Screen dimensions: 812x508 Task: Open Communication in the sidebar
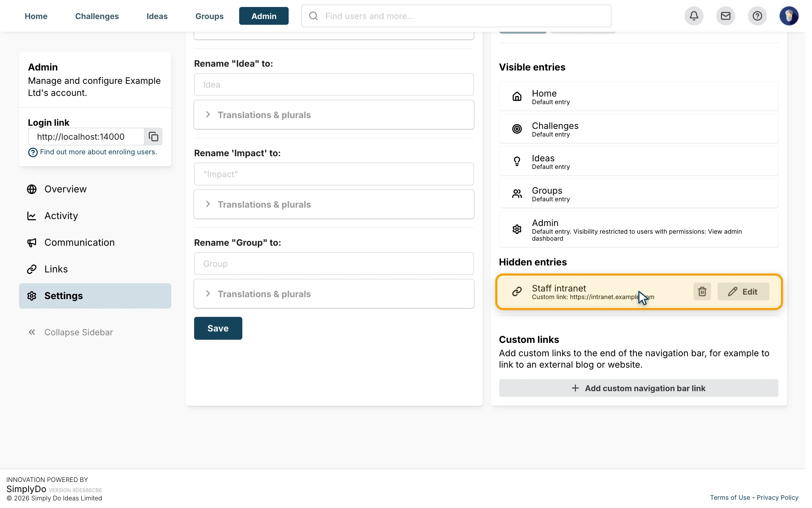coord(95,242)
